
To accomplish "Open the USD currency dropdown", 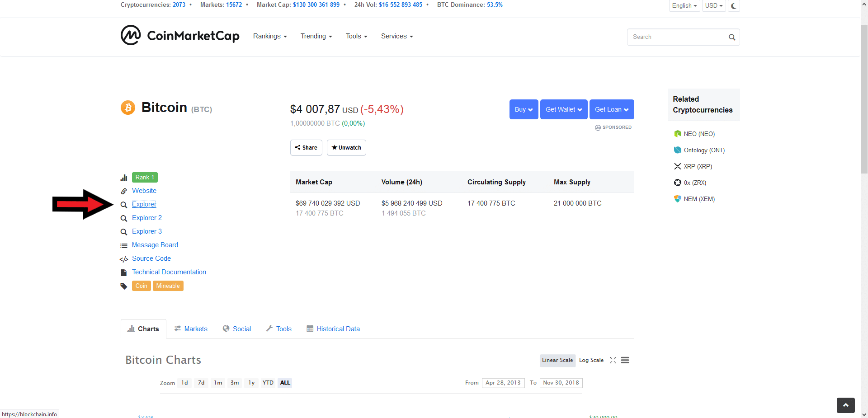I will pos(714,6).
